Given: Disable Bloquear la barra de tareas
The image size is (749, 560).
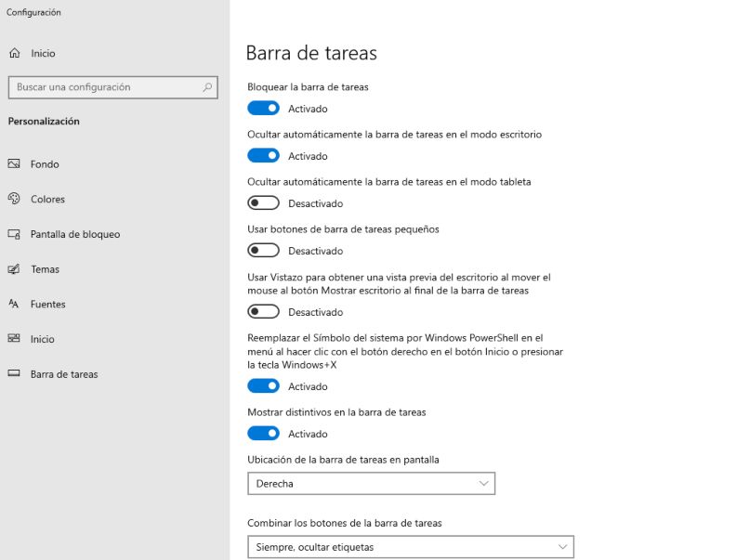Looking at the screenshot, I should point(263,108).
